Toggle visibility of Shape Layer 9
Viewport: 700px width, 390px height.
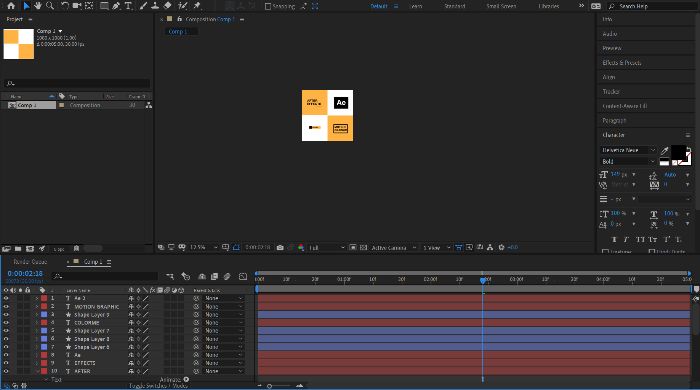point(6,315)
